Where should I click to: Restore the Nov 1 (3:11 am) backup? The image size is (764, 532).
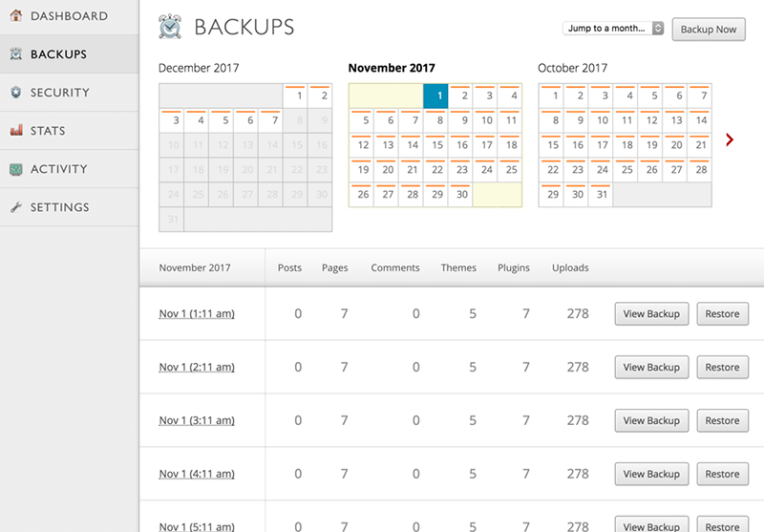pos(723,420)
